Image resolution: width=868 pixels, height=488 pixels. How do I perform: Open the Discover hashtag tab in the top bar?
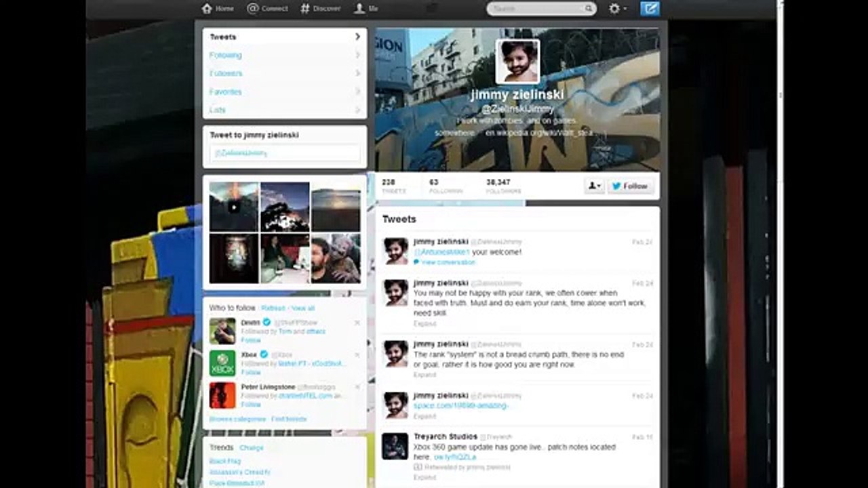click(x=320, y=9)
